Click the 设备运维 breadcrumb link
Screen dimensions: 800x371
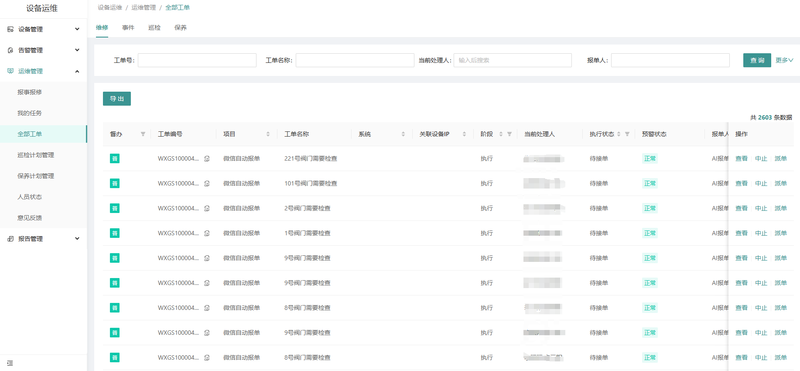(x=110, y=8)
